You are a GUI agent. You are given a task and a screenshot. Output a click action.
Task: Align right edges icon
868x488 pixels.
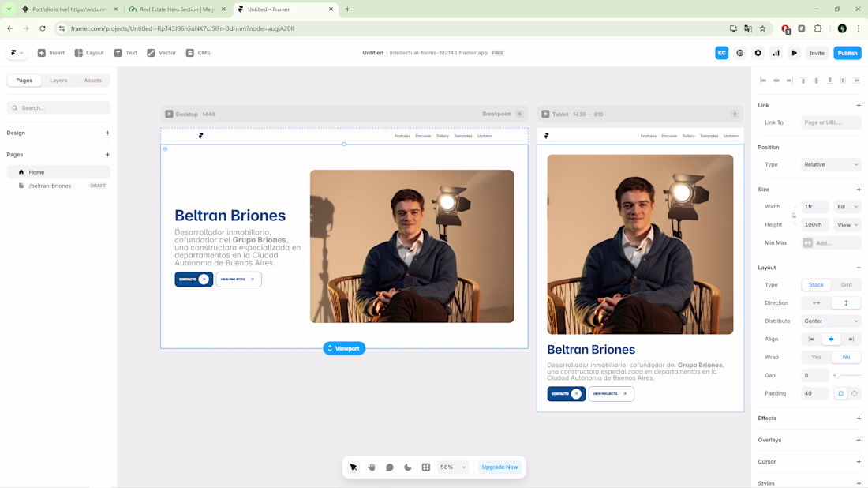point(790,81)
